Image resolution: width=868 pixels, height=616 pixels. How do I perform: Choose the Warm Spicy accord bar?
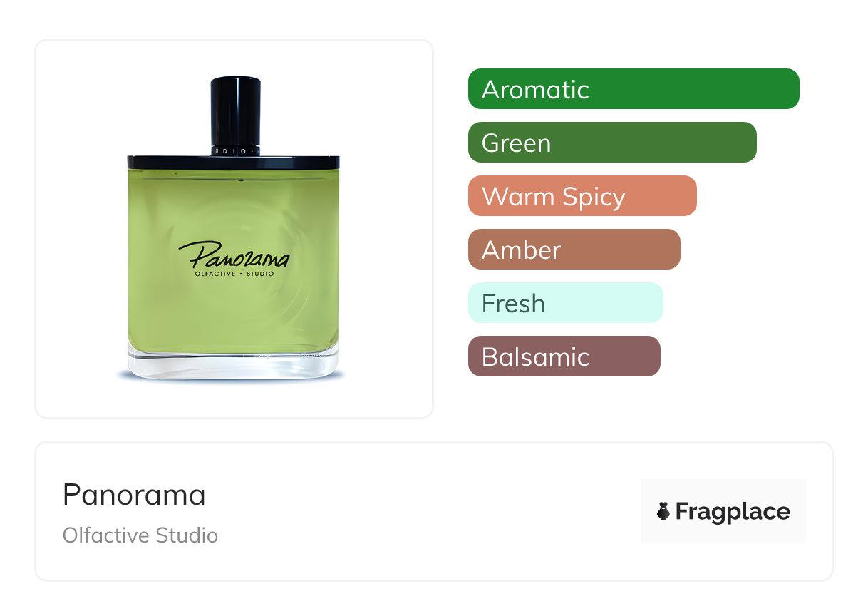tap(582, 196)
